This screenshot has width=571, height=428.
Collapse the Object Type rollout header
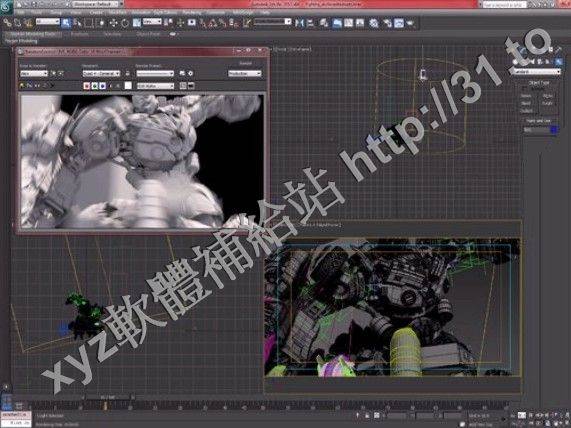(x=539, y=83)
